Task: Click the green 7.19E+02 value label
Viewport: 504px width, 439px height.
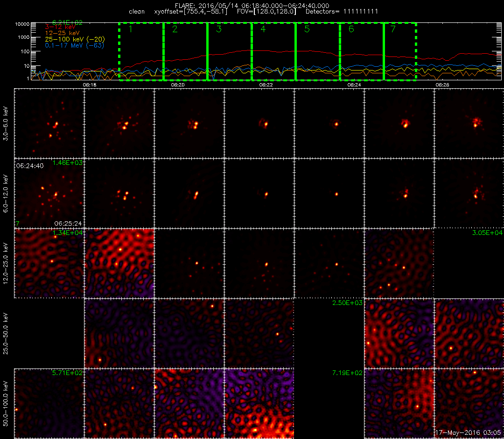Action: point(347,373)
